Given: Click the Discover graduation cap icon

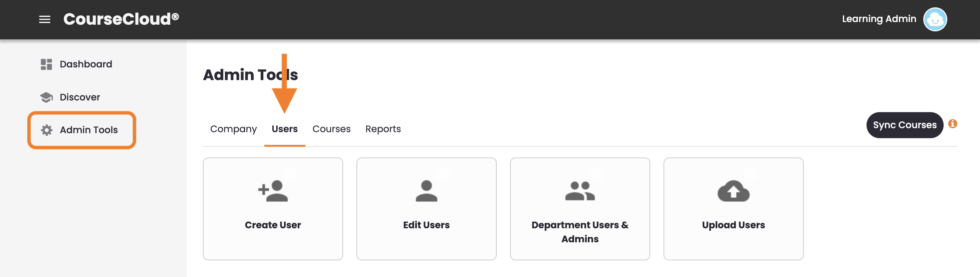Looking at the screenshot, I should click(x=46, y=97).
